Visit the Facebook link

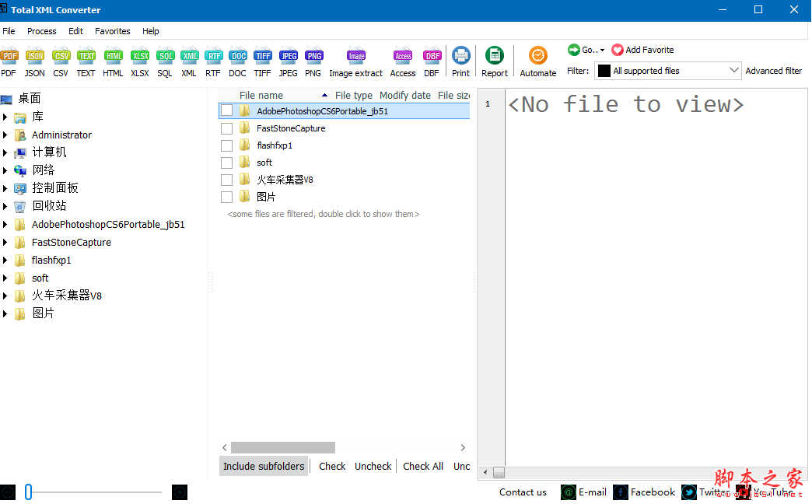click(644, 492)
